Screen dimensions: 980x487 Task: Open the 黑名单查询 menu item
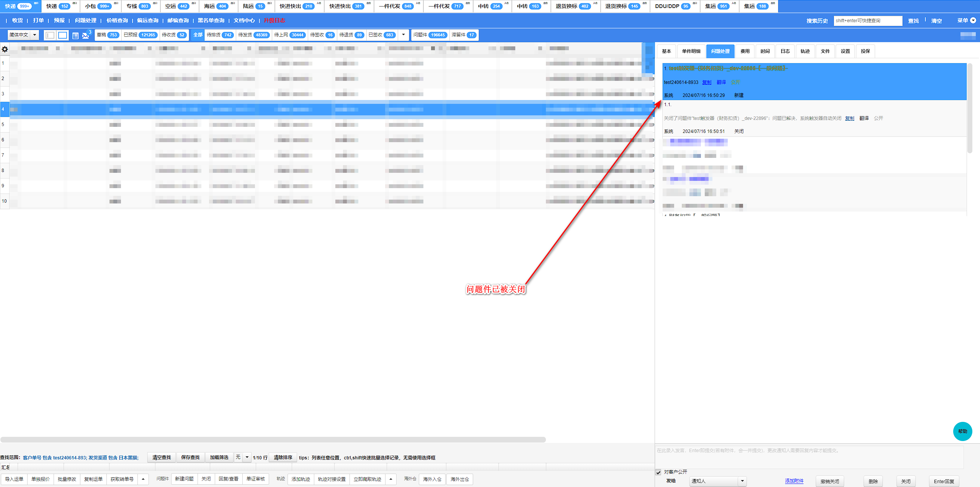pos(211,21)
